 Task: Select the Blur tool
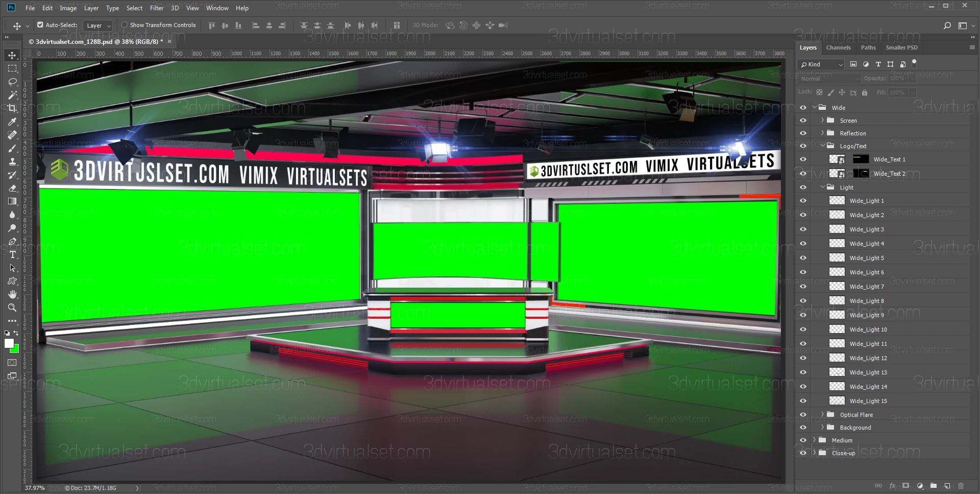[12, 215]
